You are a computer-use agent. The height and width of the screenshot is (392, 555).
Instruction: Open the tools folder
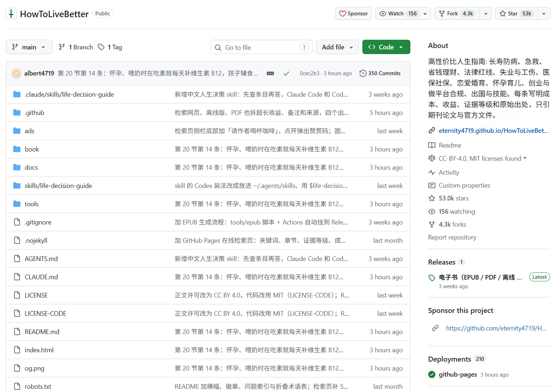tap(32, 204)
